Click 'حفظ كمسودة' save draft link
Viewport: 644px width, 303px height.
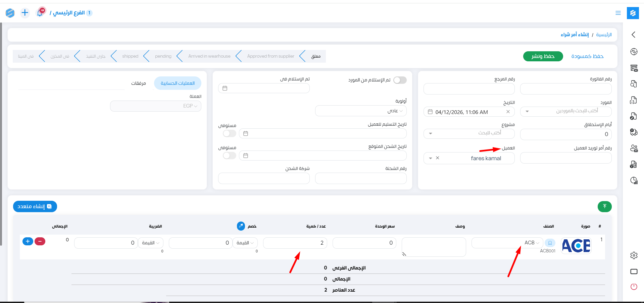[x=587, y=56]
